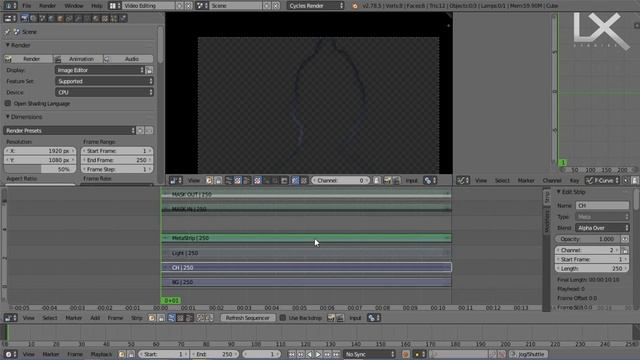Click the play animation button

[x=318, y=354]
